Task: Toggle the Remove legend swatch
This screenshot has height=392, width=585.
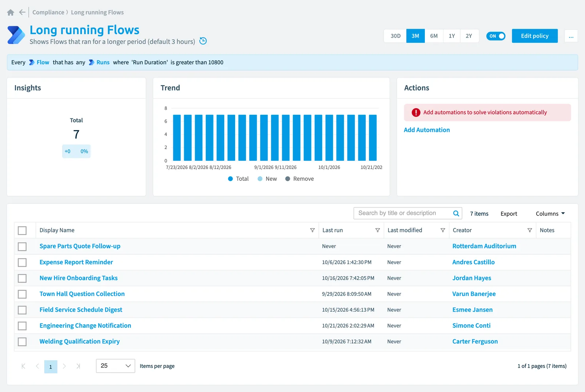Action: click(288, 179)
